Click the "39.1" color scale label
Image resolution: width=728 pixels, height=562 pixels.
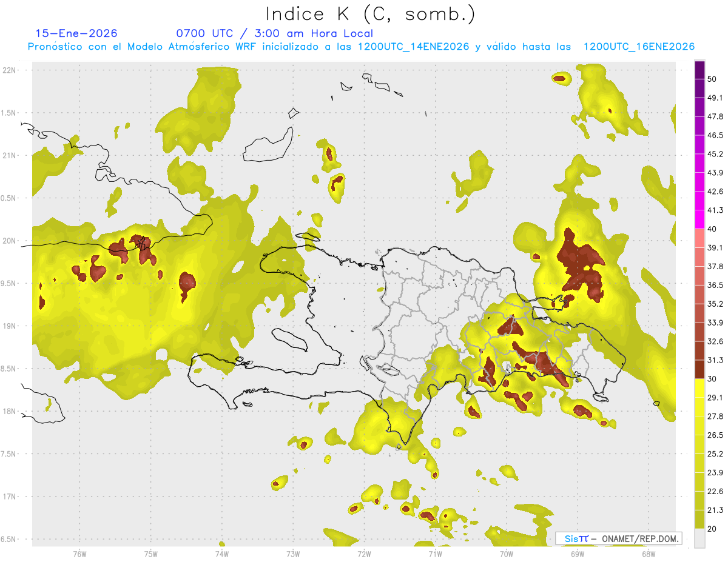(715, 247)
